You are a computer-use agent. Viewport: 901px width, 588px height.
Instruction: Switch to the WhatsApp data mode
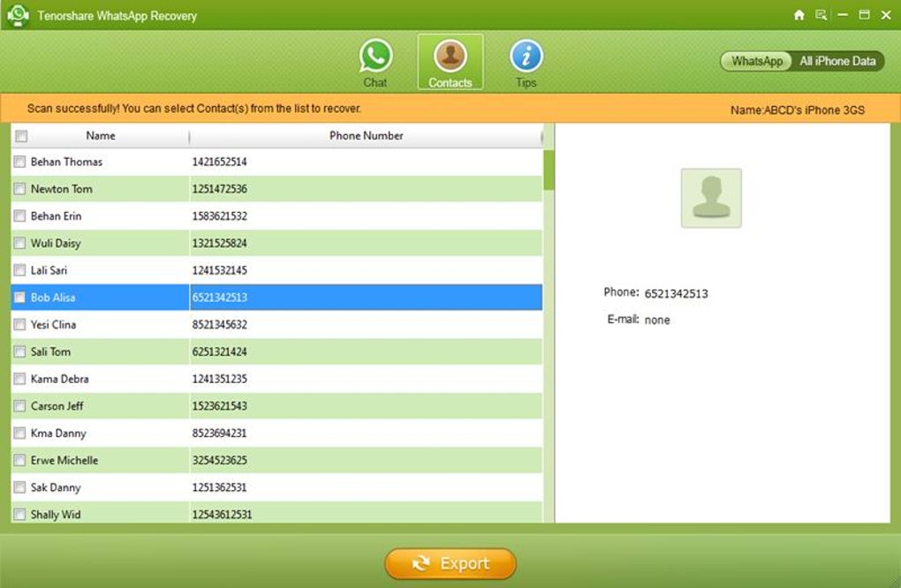tap(756, 61)
